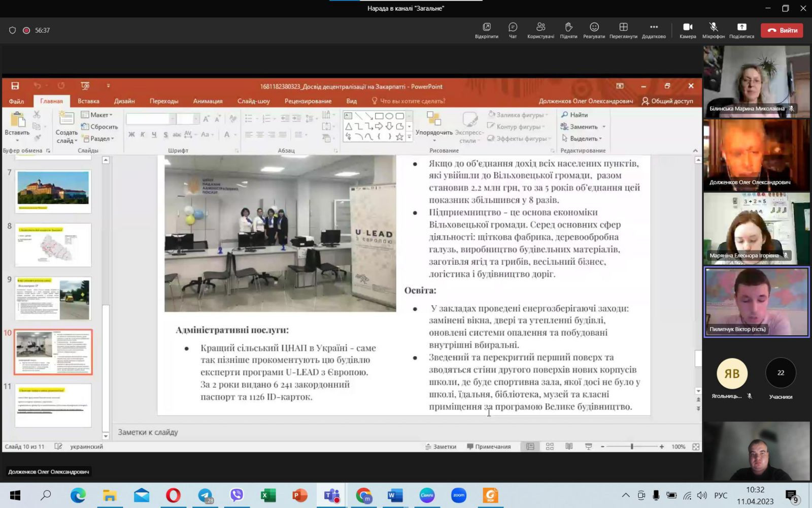Show the meeting participants list
Image resolution: width=812 pixels, height=508 pixels.
point(540,30)
